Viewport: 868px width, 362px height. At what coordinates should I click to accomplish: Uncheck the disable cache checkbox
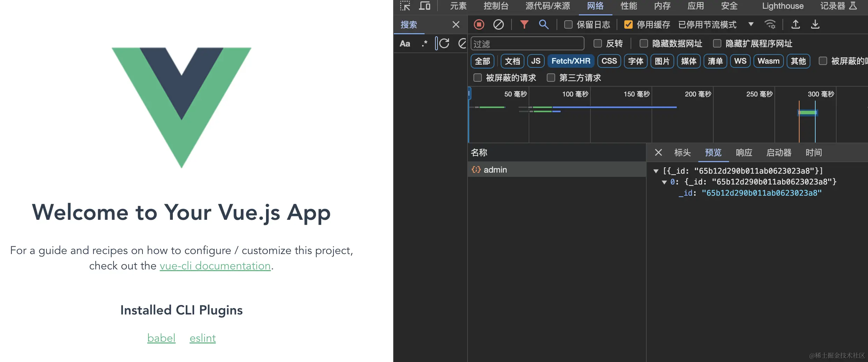(628, 24)
